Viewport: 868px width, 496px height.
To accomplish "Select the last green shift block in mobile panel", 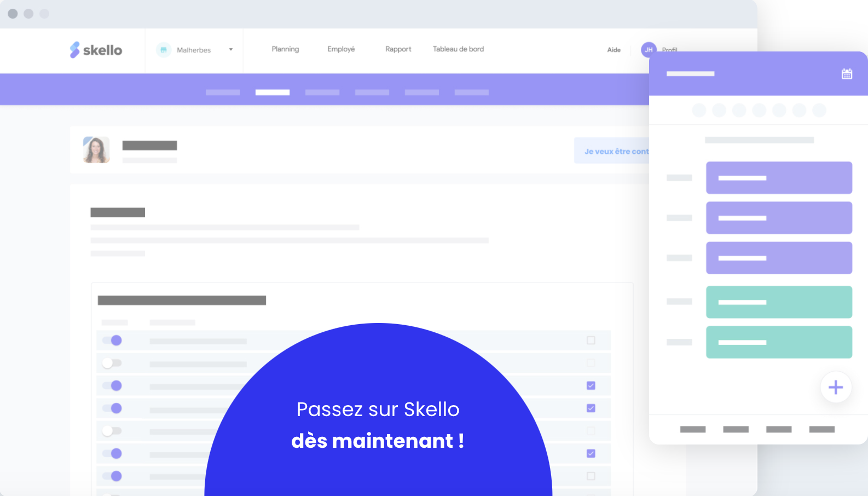I will click(779, 342).
